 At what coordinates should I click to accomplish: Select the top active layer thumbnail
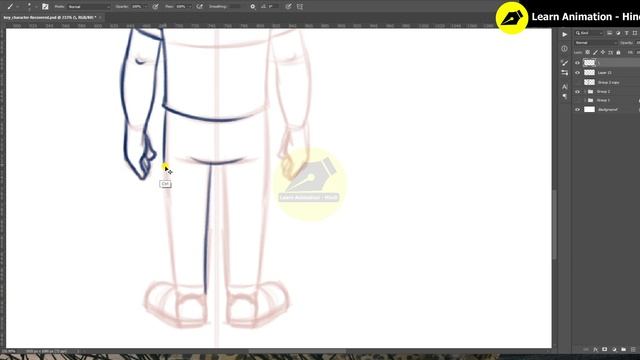pos(589,62)
